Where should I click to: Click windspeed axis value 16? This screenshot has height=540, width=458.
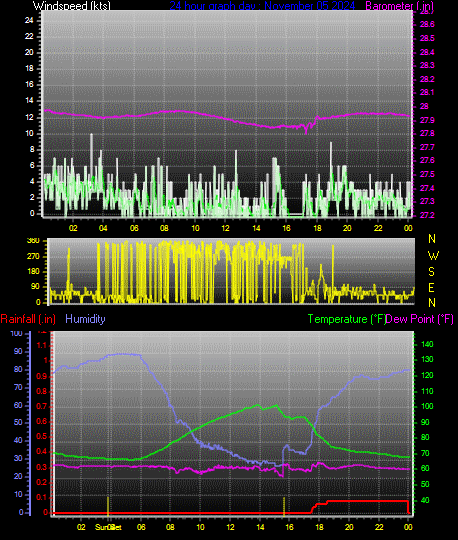(x=29, y=84)
